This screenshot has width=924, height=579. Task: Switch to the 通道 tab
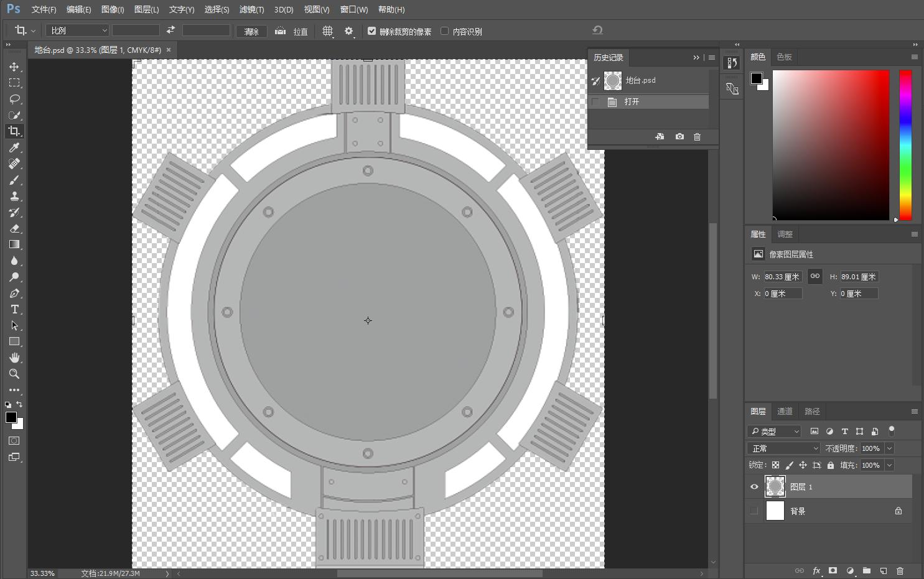(x=785, y=411)
